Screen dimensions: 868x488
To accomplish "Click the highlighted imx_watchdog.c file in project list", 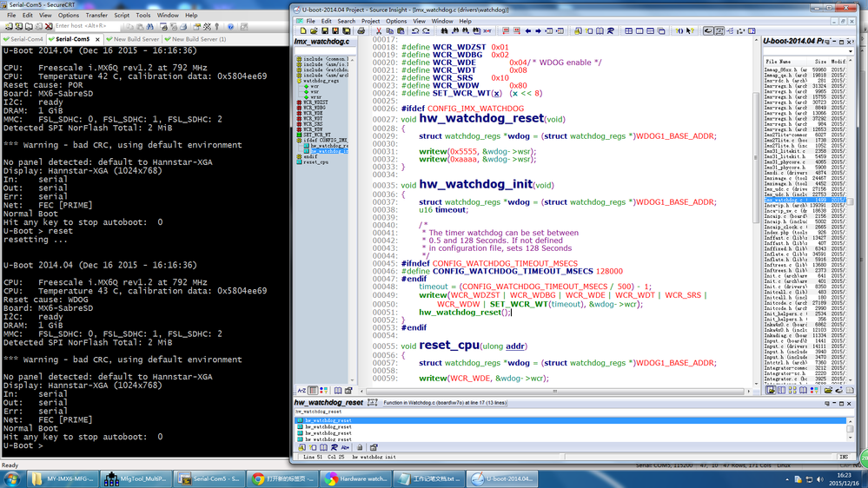I will (805, 200).
